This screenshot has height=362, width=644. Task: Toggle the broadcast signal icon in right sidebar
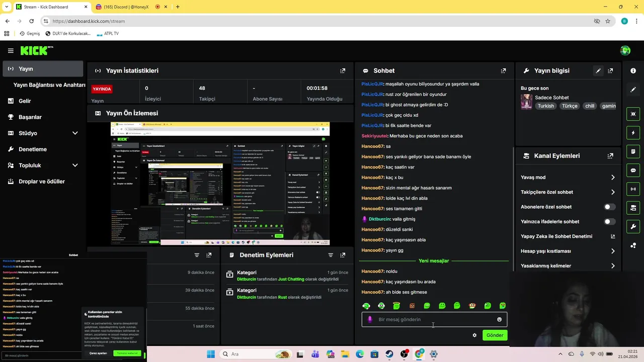coord(633,189)
